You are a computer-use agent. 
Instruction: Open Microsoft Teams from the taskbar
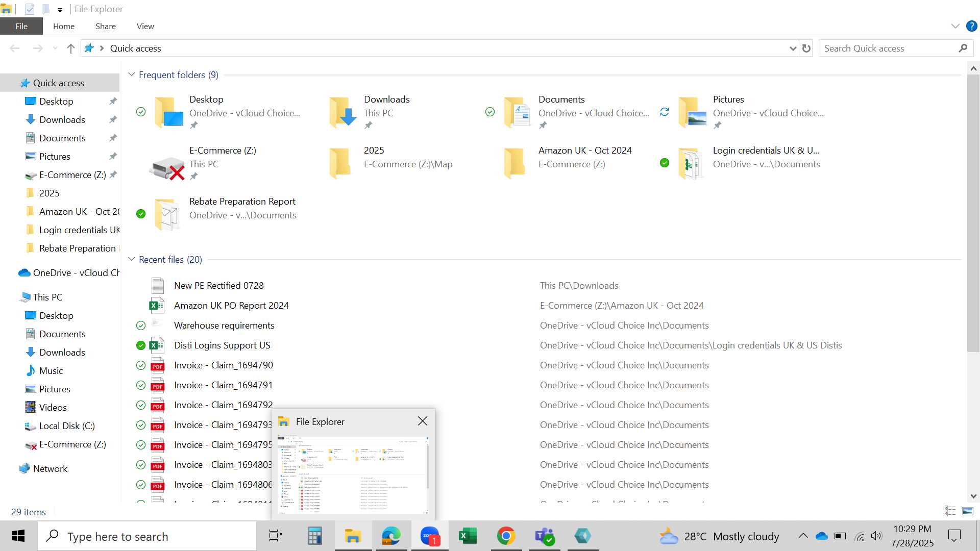click(x=544, y=536)
